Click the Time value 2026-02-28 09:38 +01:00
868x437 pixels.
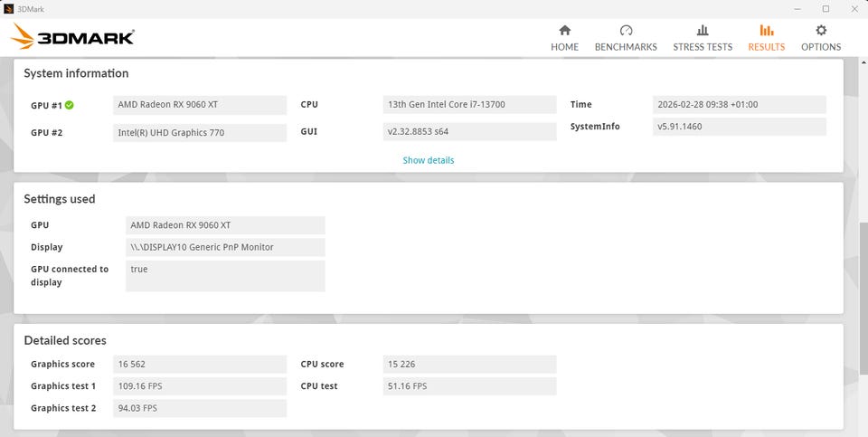[x=740, y=105]
